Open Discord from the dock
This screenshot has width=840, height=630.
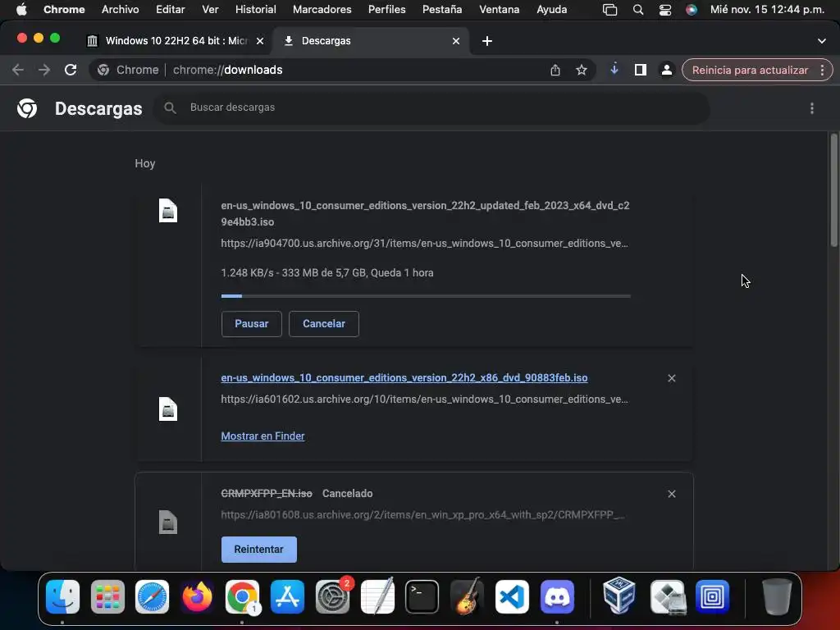coord(557,597)
